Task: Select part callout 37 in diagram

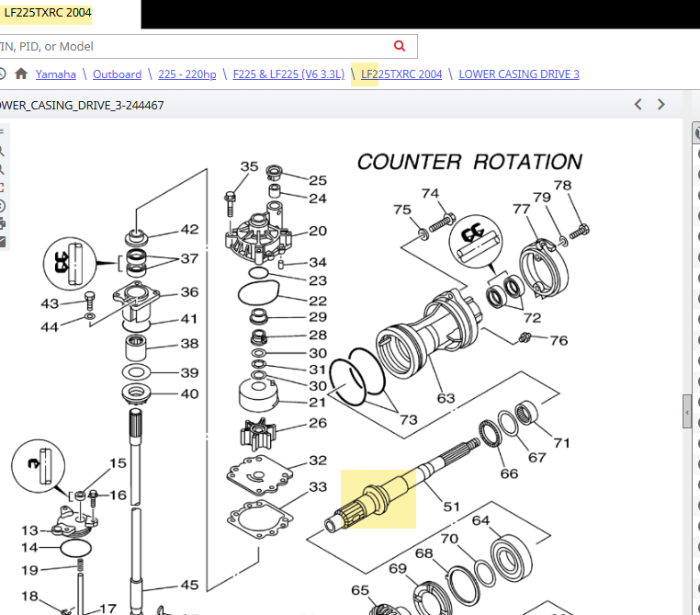Action: click(190, 259)
